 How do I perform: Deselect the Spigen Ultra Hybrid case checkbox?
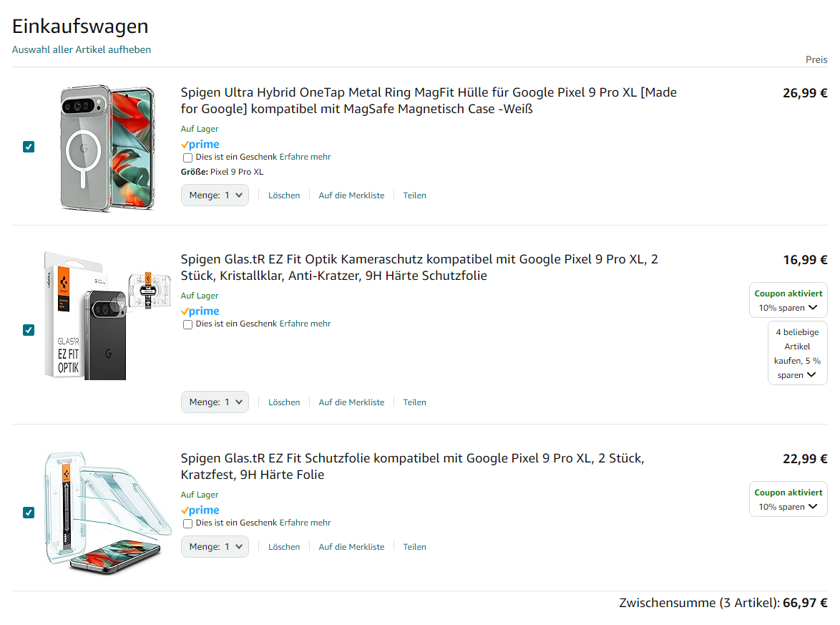29,147
